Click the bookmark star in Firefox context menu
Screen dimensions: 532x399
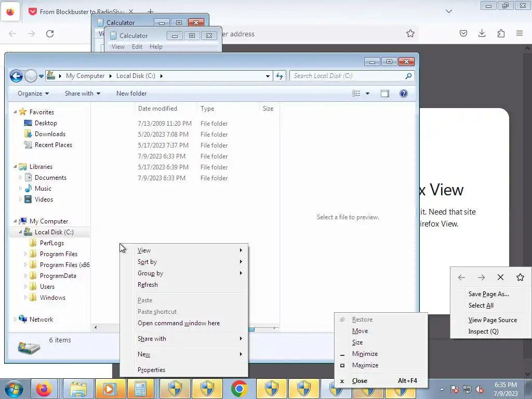pyautogui.click(x=520, y=277)
